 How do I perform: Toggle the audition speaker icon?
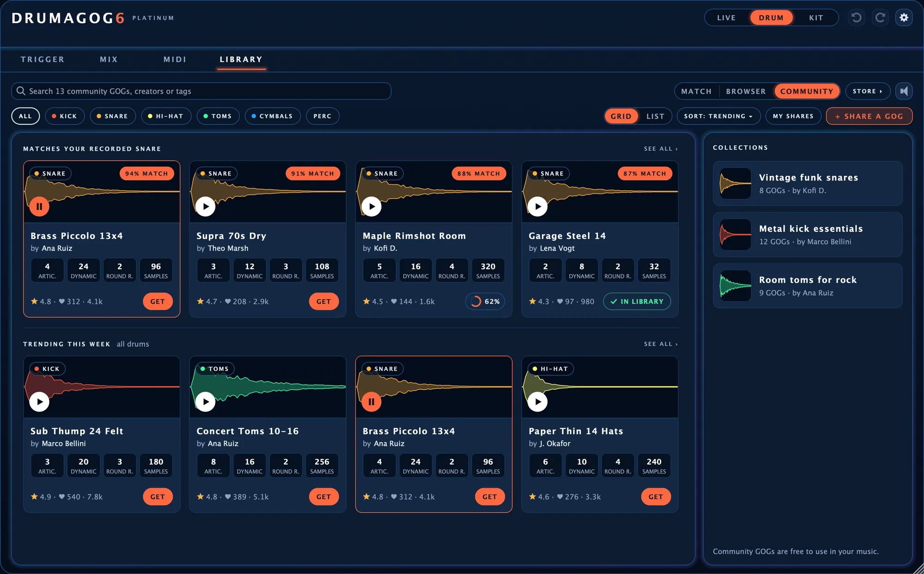(904, 91)
